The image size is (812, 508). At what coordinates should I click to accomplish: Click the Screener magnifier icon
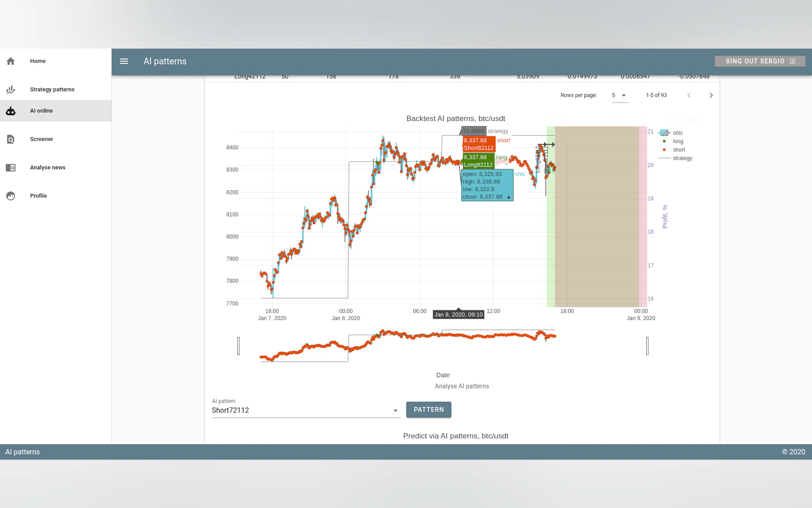click(11, 139)
